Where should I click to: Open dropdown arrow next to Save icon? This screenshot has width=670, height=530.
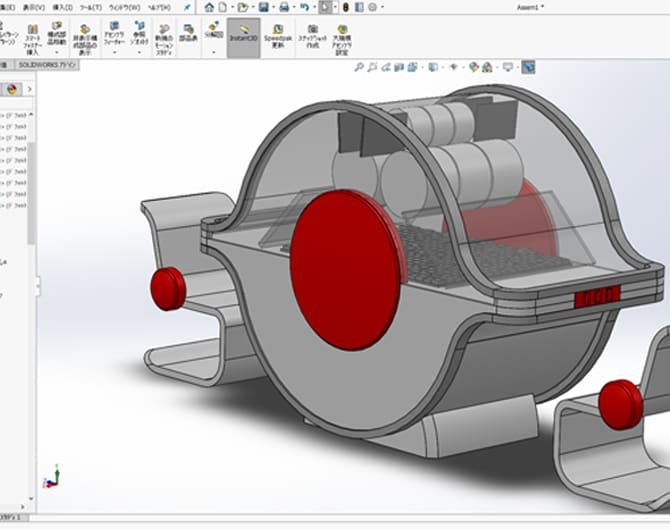(273, 7)
